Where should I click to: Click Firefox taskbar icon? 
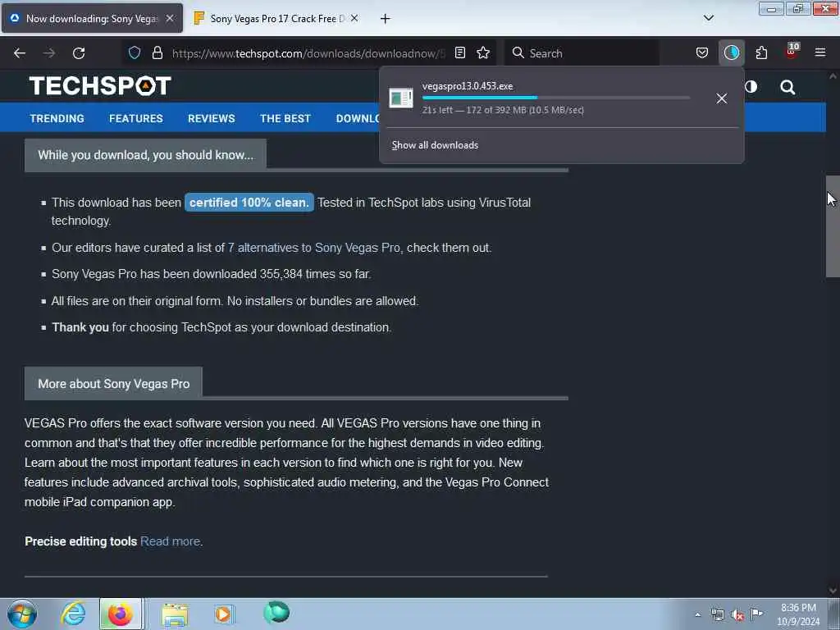tap(121, 614)
